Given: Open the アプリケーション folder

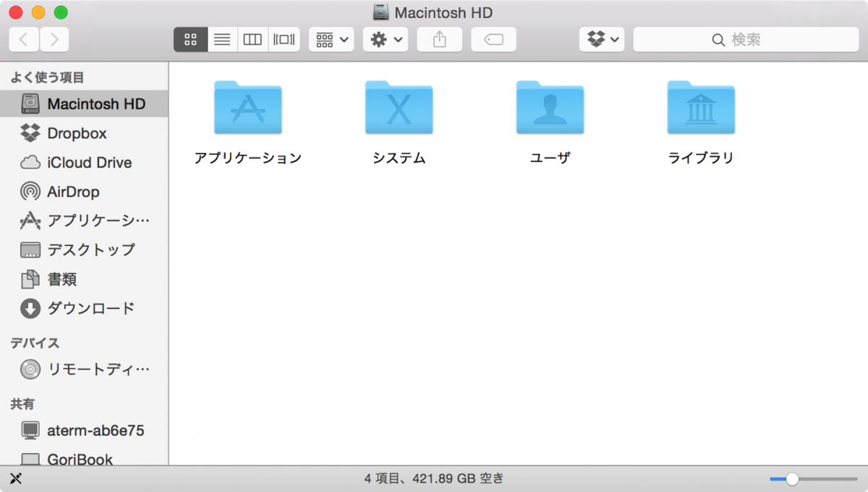Looking at the screenshot, I should (x=248, y=109).
